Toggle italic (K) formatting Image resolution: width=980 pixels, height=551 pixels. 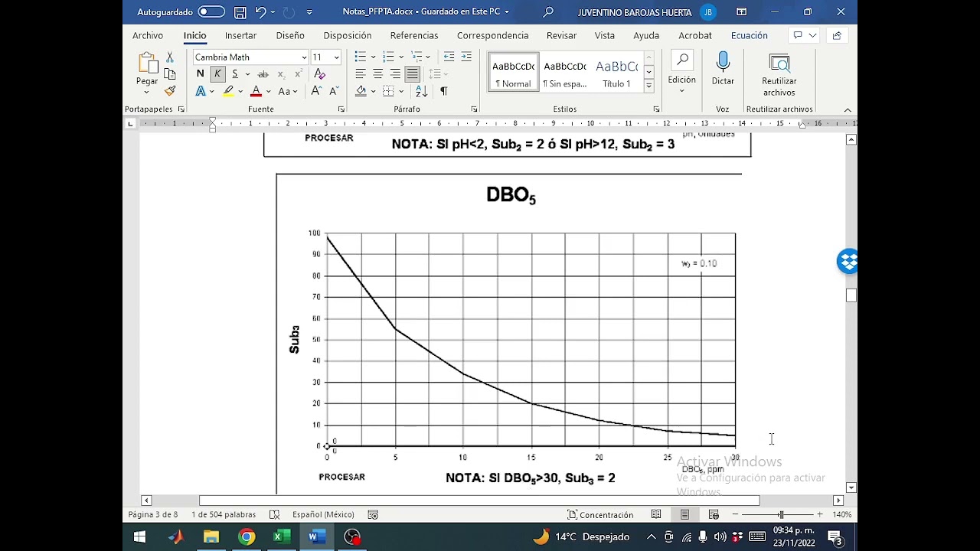pyautogui.click(x=217, y=74)
